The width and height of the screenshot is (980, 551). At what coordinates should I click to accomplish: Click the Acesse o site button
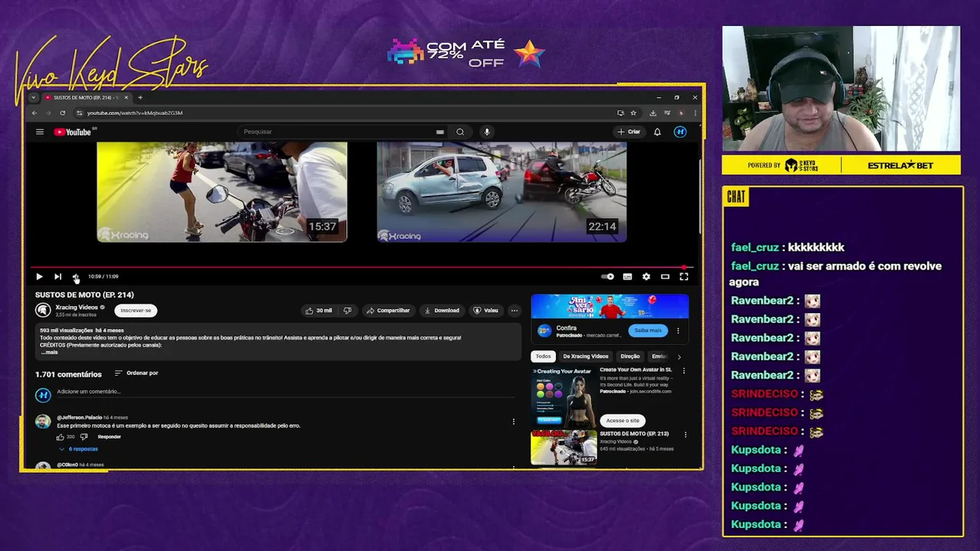click(x=622, y=420)
